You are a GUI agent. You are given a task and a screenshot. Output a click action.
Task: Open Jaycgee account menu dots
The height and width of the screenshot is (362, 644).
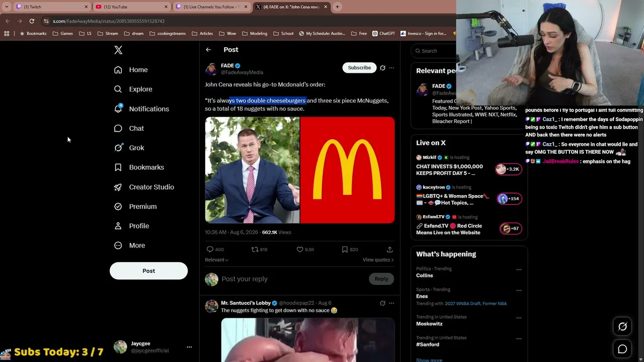(x=189, y=347)
